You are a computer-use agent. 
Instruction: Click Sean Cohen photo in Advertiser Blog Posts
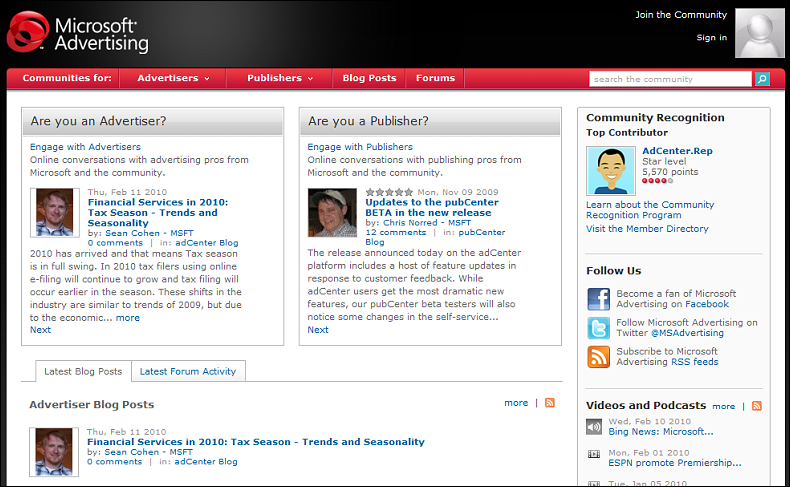tap(54, 452)
